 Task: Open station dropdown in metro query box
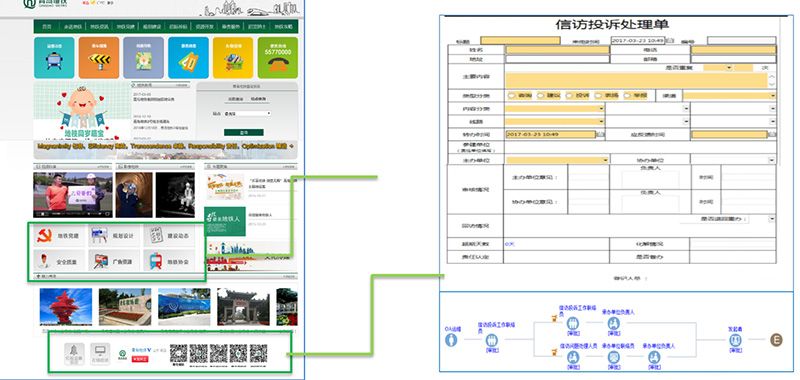coord(247,114)
